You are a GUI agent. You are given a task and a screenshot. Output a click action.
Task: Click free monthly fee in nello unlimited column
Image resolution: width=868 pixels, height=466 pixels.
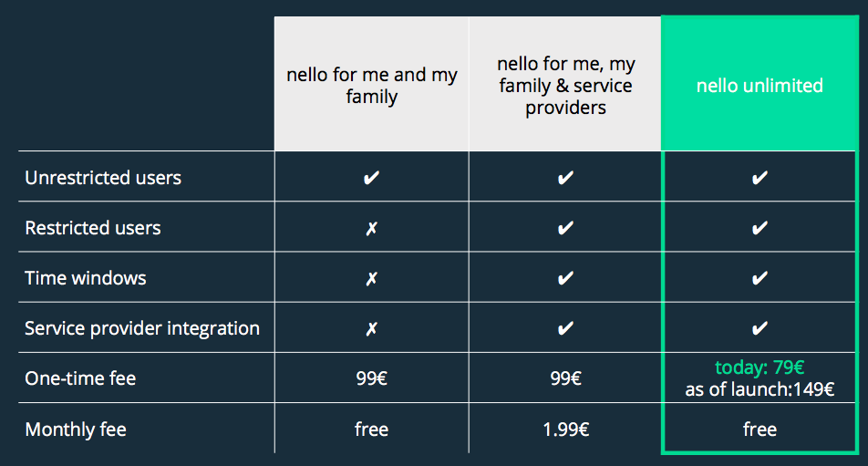tap(759, 429)
